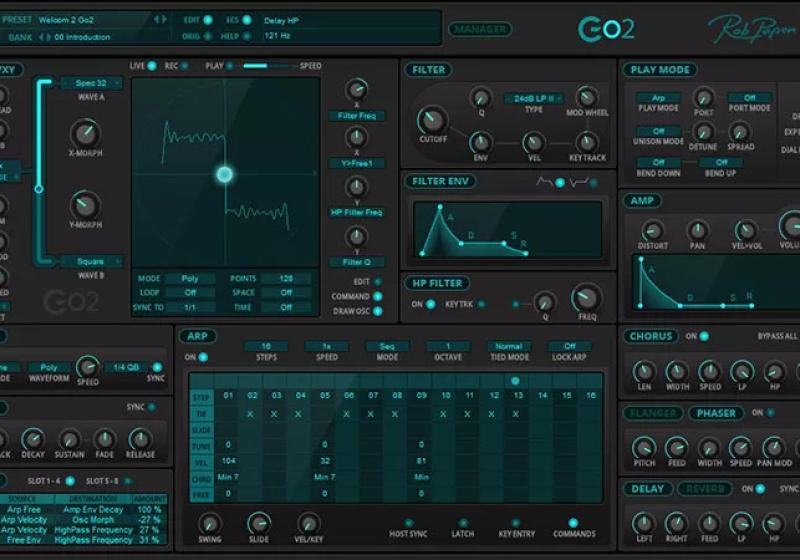Screen dimensions: 800x560
Task: Click Arp Free source row in matrix
Action: [x=23, y=510]
